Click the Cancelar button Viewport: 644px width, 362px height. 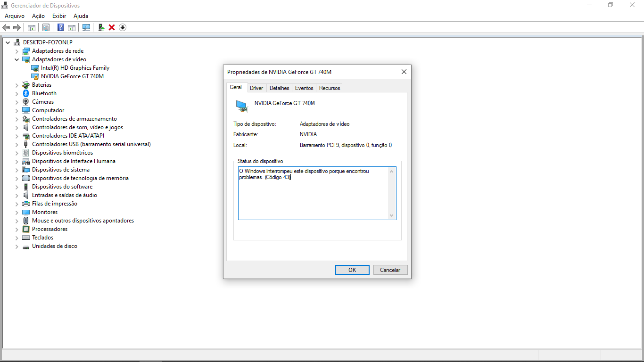[x=390, y=270]
